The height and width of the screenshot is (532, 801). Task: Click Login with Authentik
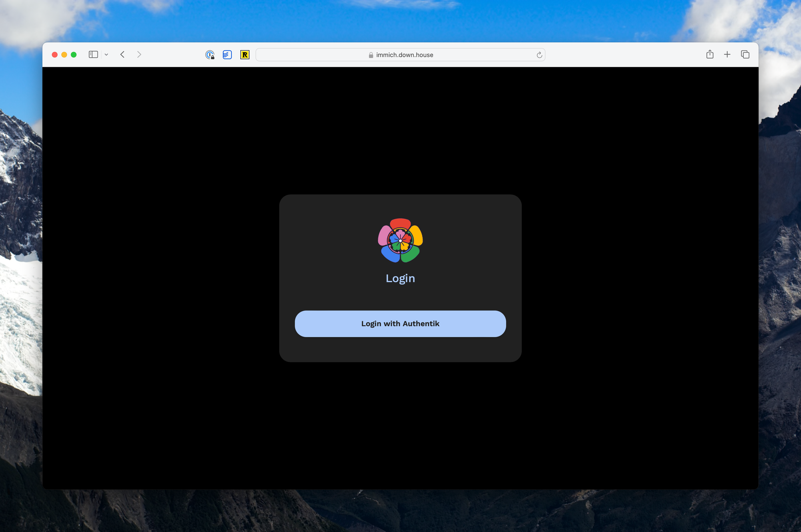[x=400, y=323]
